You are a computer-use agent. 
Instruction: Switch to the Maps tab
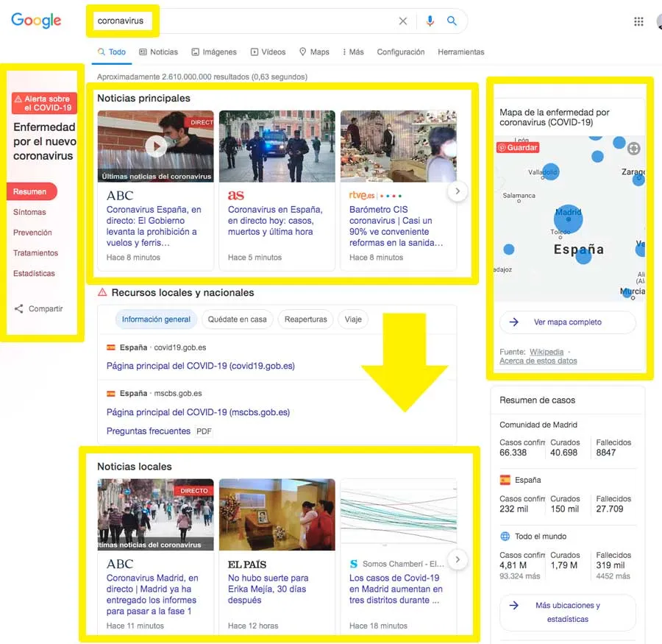(314, 52)
